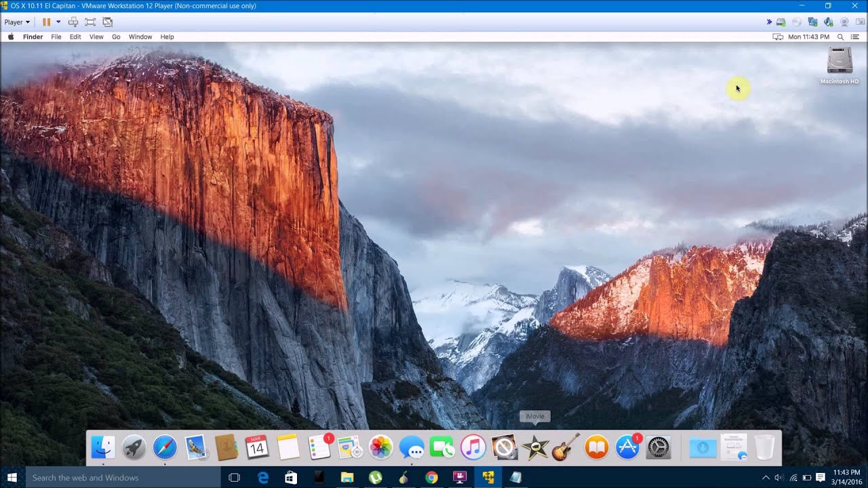The height and width of the screenshot is (488, 868).
Task: Click VMware hard disk device icon
Action: pos(782,22)
